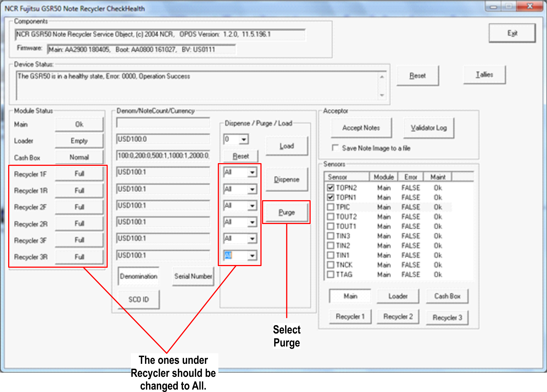Click the Reset button beside Device Status

point(417,76)
